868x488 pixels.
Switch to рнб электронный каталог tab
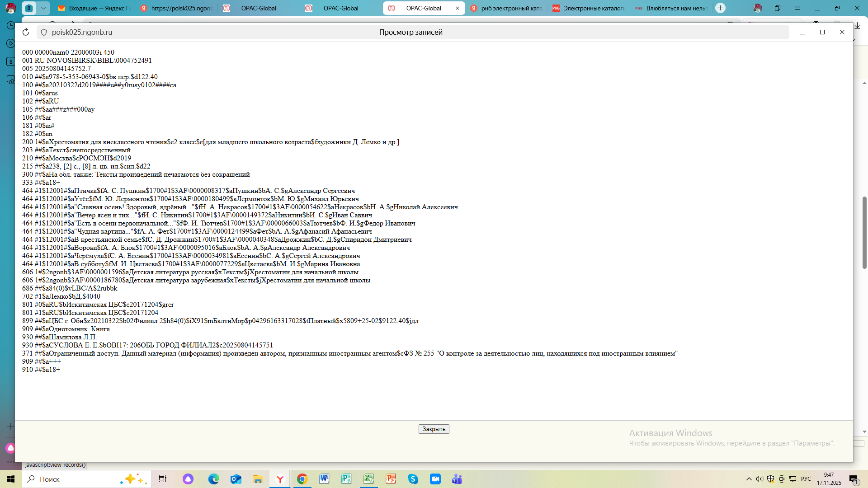pyautogui.click(x=506, y=8)
